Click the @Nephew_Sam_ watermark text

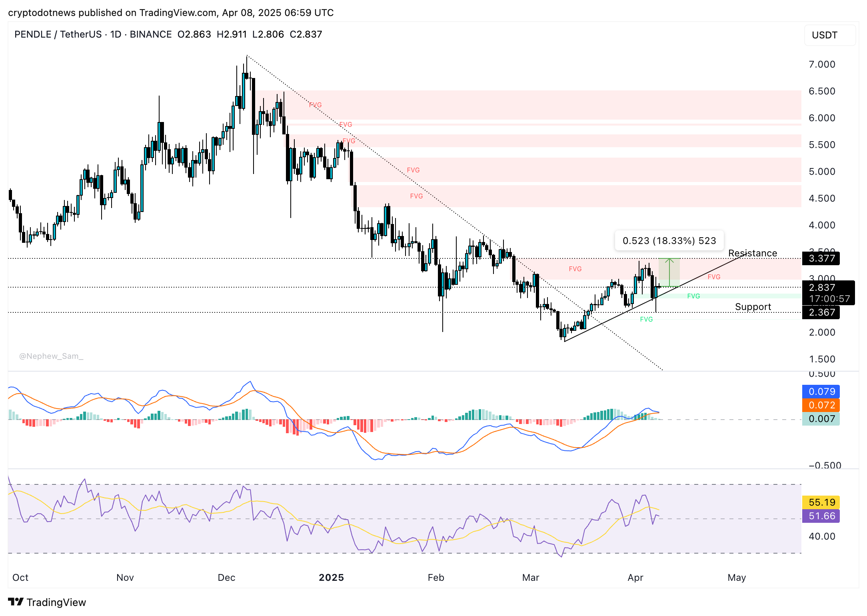51,356
